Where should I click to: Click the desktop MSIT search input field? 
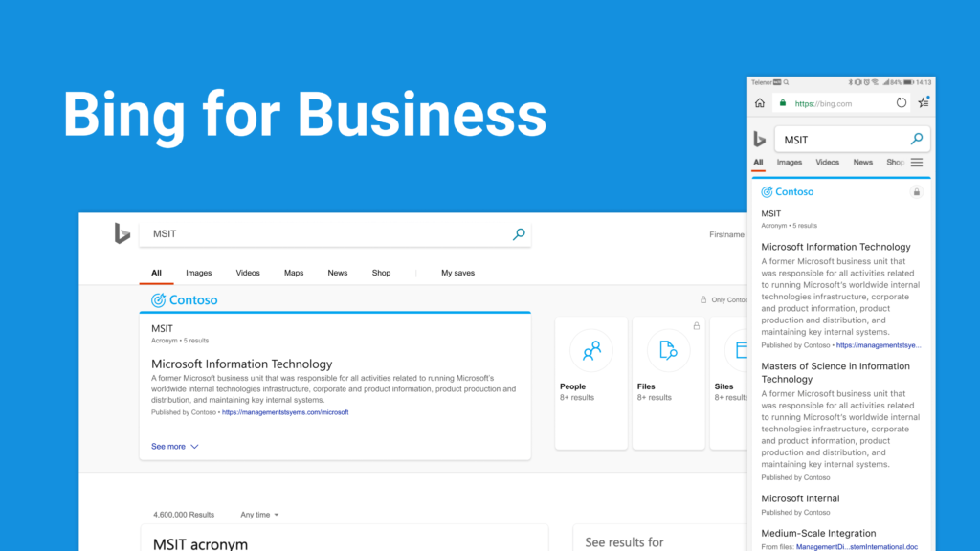(325, 234)
